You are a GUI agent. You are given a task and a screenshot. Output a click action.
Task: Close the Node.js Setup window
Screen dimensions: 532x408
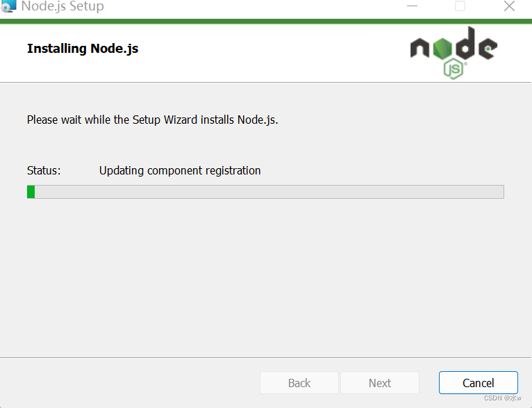(508, 7)
